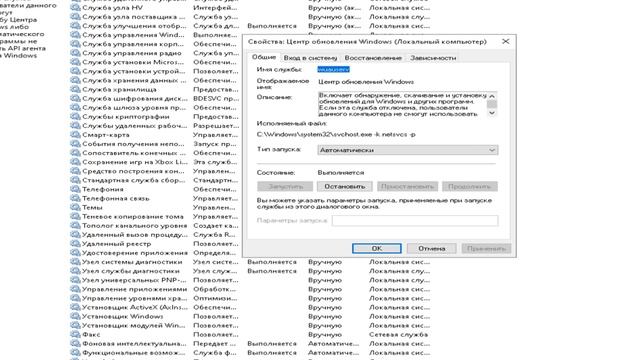Select the Служба узла поставщика row
The height and width of the screenshot is (360, 640).
250,17
